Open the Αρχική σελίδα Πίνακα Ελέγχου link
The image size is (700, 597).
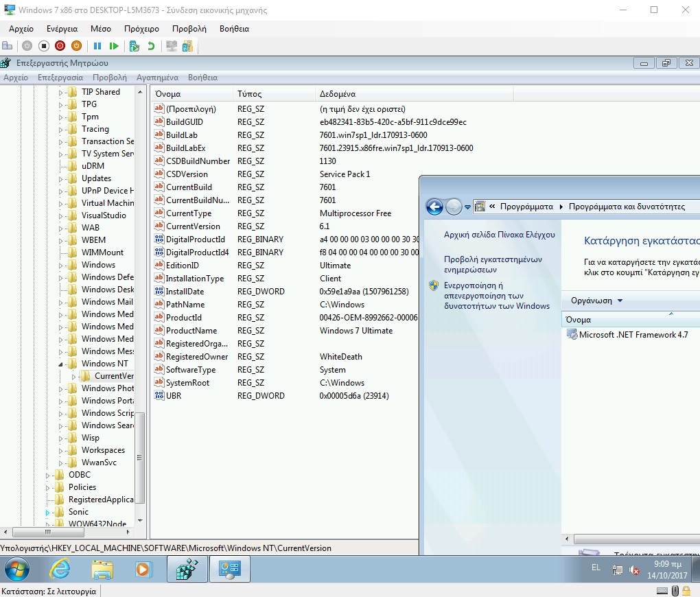pyautogui.click(x=499, y=235)
